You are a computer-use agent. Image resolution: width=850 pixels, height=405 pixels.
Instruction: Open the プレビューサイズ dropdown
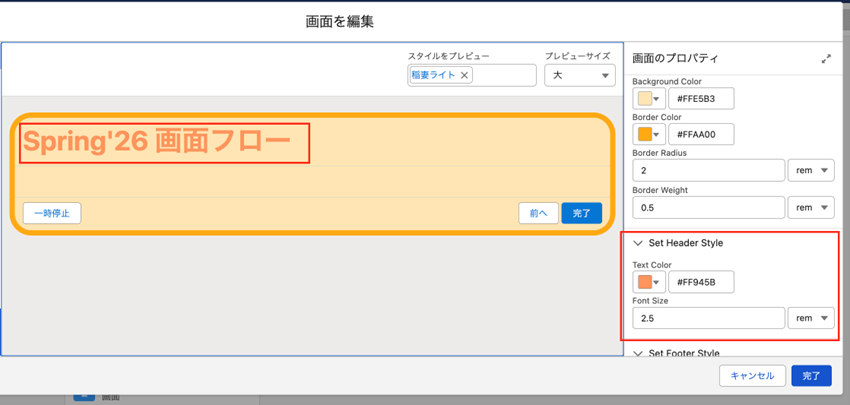click(579, 75)
